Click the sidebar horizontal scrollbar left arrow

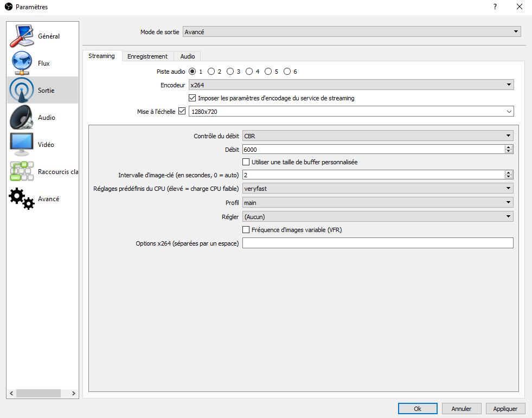coord(11,393)
